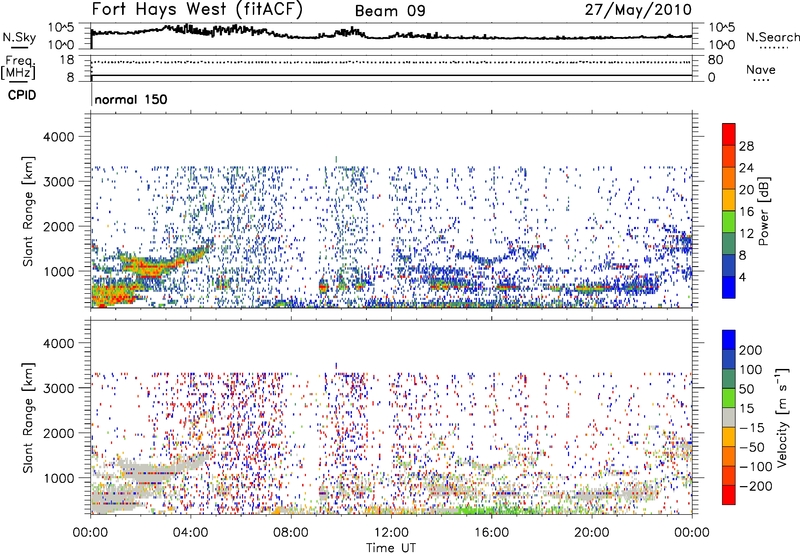Screen dimensions: 800x554
Task: Click the '2000' tick on the velocity panel
Action: (x=58, y=433)
